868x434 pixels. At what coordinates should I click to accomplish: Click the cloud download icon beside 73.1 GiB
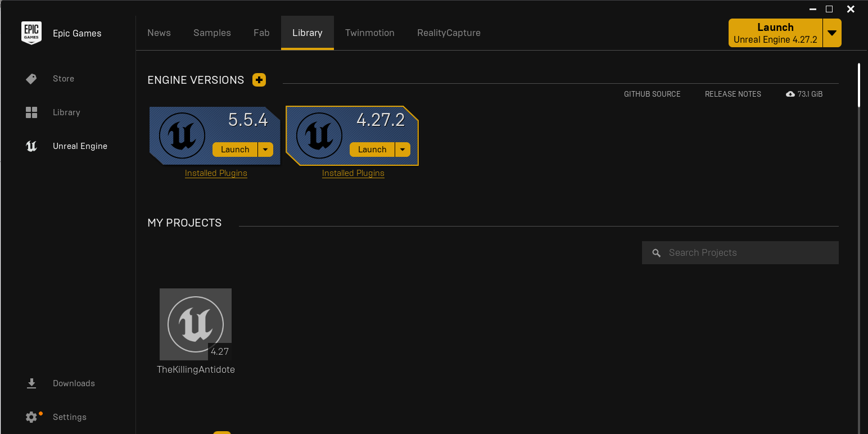[x=790, y=94]
